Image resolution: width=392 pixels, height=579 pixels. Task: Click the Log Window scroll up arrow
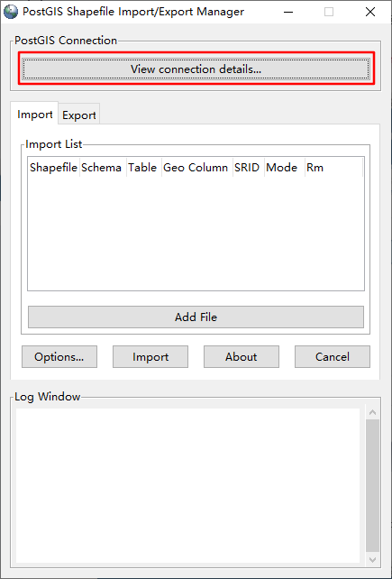point(372,412)
